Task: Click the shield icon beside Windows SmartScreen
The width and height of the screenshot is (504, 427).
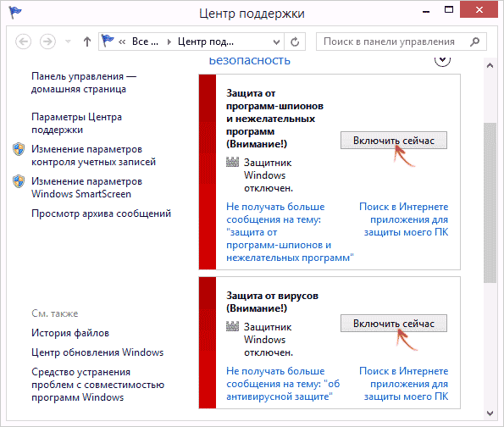Action: pos(19,181)
